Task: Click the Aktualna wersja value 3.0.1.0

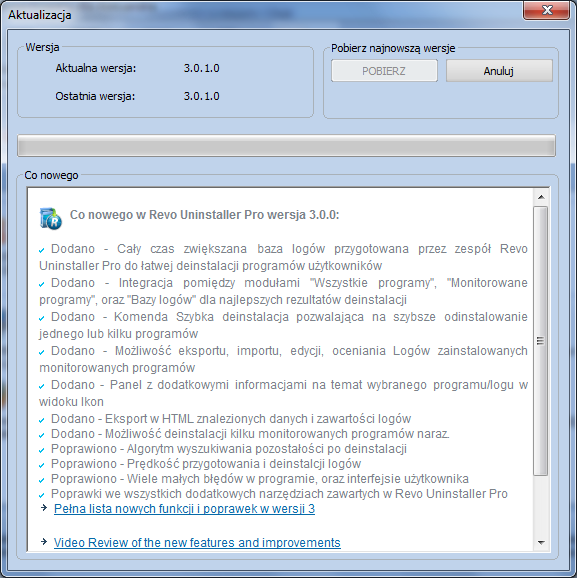Action: point(202,68)
